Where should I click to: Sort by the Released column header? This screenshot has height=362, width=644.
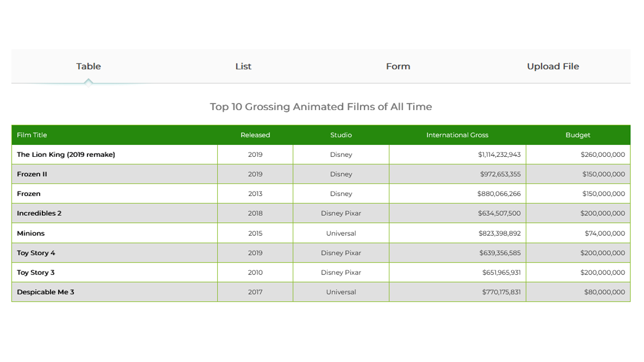click(x=255, y=135)
